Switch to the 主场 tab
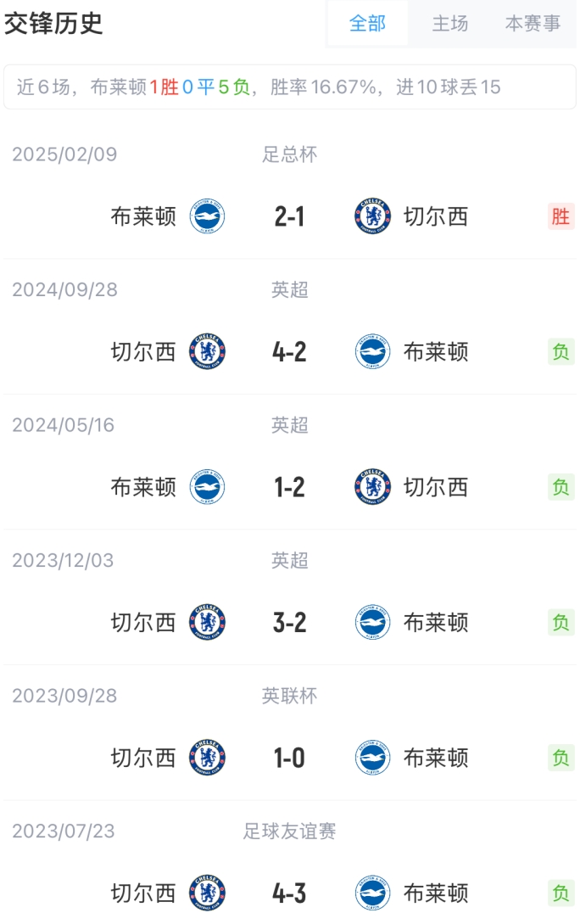The height and width of the screenshot is (924, 580). click(x=449, y=24)
